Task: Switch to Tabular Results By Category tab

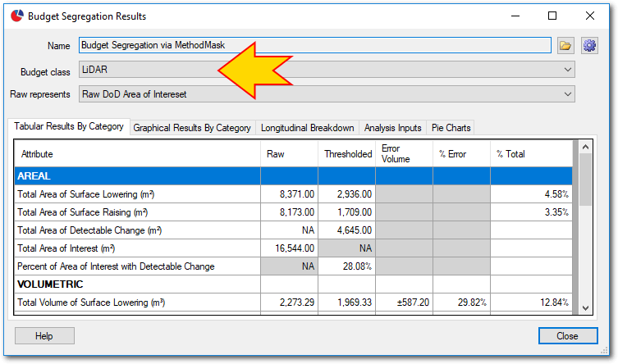Action: (x=69, y=126)
